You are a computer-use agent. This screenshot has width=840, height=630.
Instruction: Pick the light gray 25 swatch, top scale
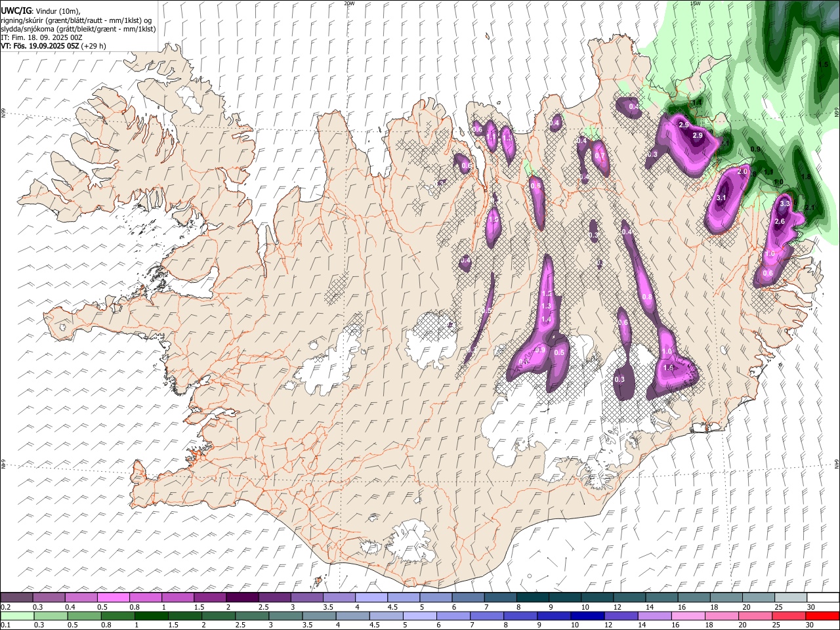(791, 597)
